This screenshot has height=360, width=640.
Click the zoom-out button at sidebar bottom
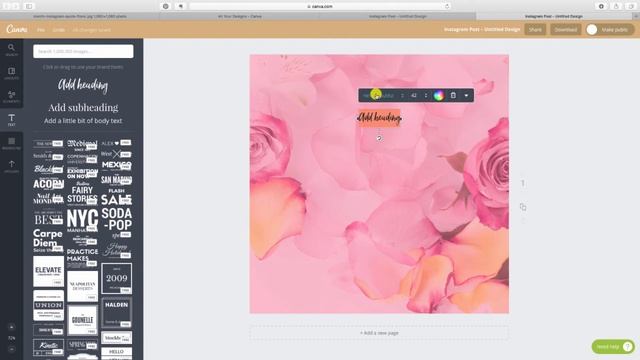pyautogui.click(x=11, y=349)
